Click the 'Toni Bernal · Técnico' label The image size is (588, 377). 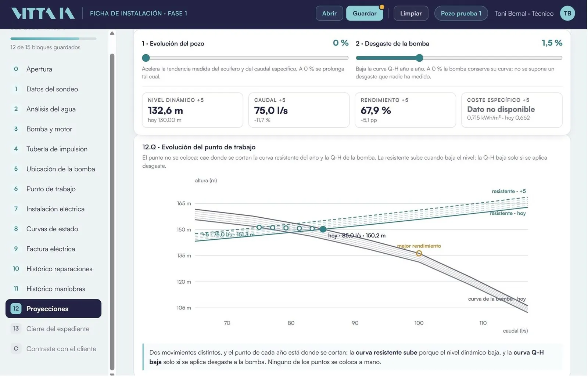click(x=524, y=14)
